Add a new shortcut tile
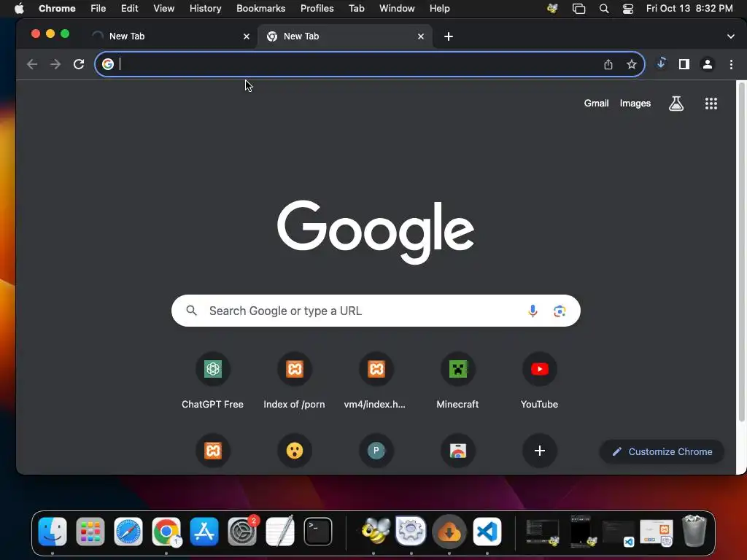 [x=539, y=451]
